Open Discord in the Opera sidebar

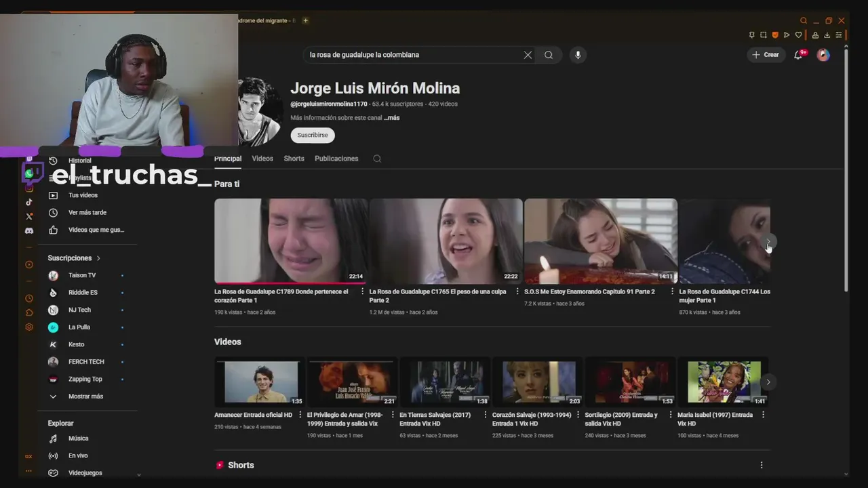(x=29, y=231)
